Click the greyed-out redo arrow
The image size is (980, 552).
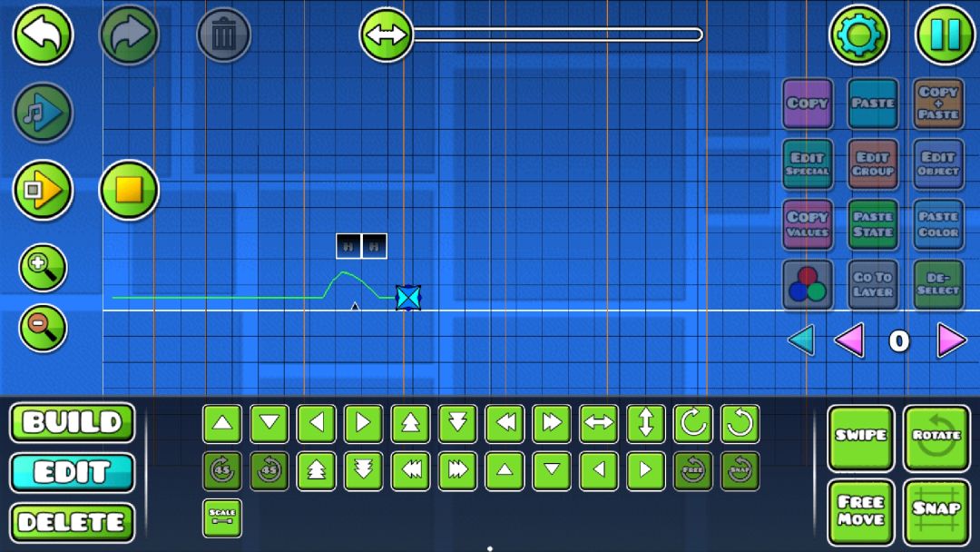click(130, 34)
